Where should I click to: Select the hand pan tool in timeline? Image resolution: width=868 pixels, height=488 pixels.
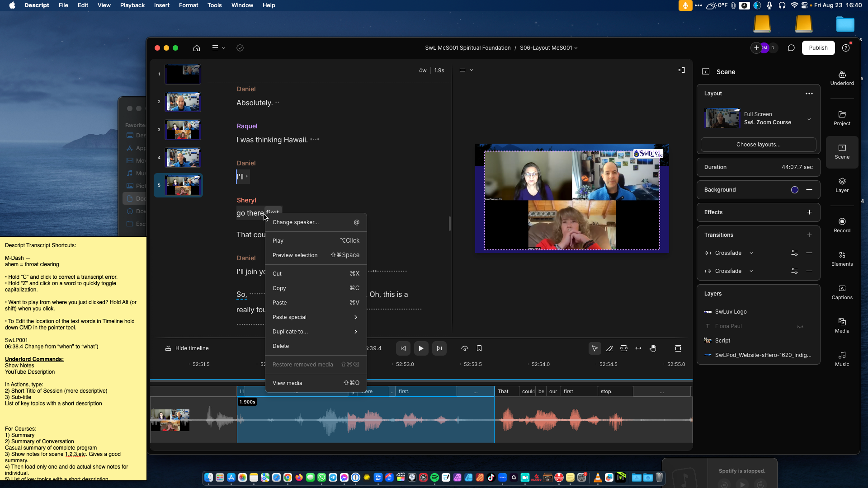(653, 348)
